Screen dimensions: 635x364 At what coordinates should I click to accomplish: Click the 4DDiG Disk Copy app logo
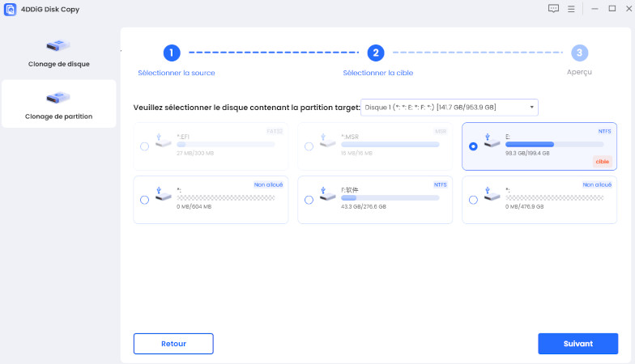pyautogui.click(x=11, y=10)
